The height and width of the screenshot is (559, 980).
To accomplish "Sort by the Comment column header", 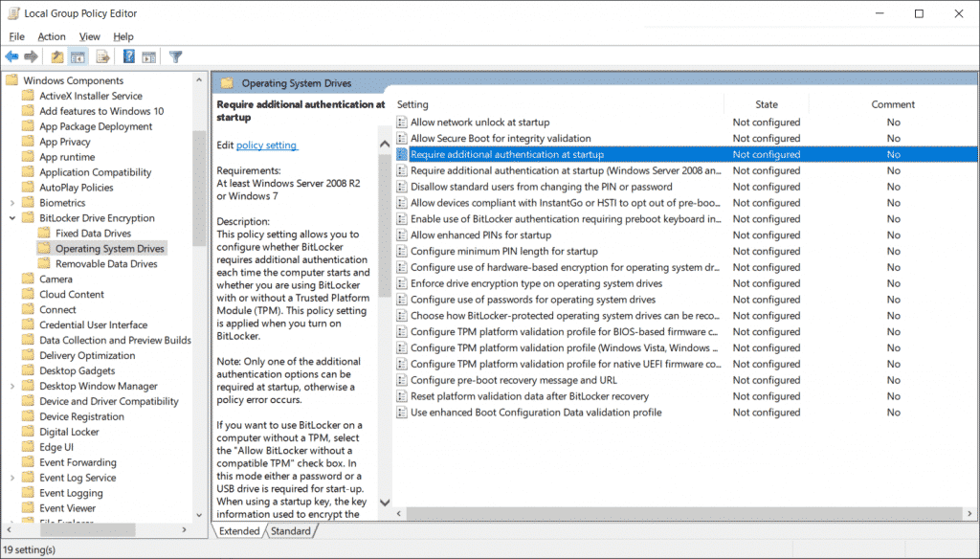I will (893, 104).
